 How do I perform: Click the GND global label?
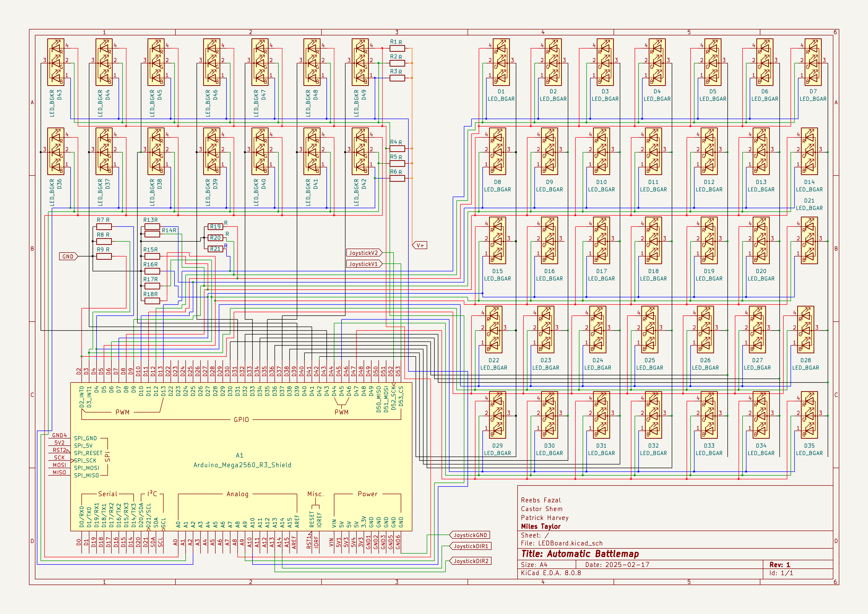68,256
